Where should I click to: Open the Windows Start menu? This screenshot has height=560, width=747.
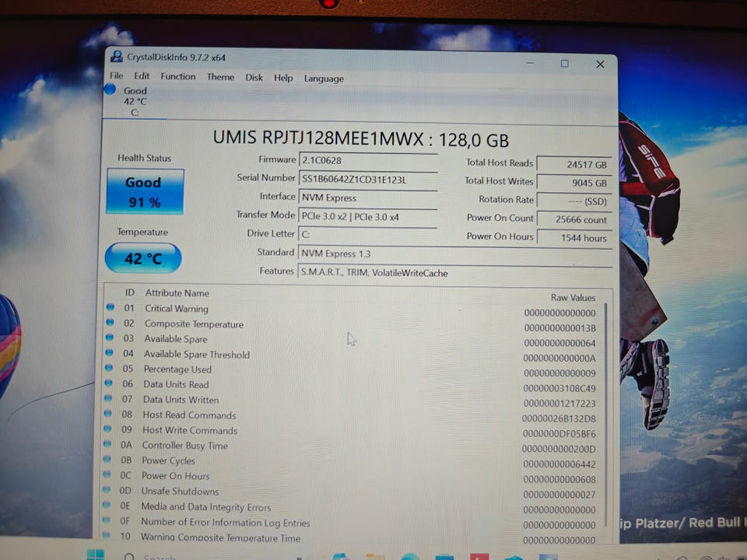95,555
